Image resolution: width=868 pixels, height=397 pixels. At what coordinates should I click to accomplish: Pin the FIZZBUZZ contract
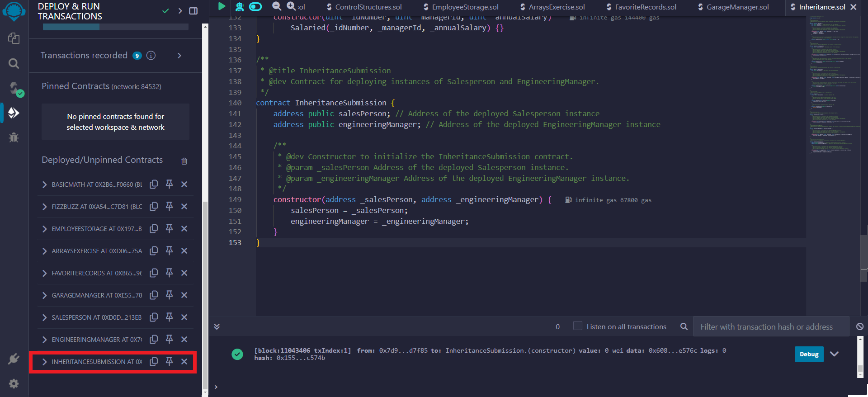(169, 206)
